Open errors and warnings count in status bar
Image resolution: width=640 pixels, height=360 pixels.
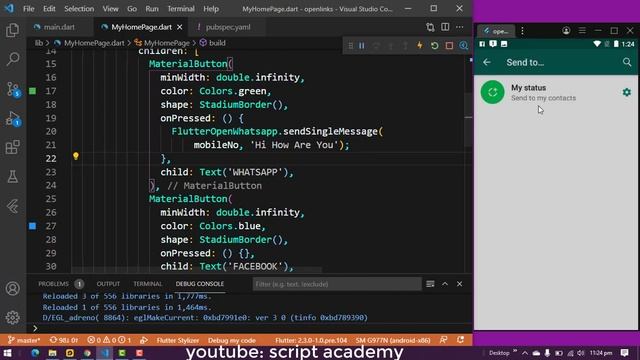[109, 340]
